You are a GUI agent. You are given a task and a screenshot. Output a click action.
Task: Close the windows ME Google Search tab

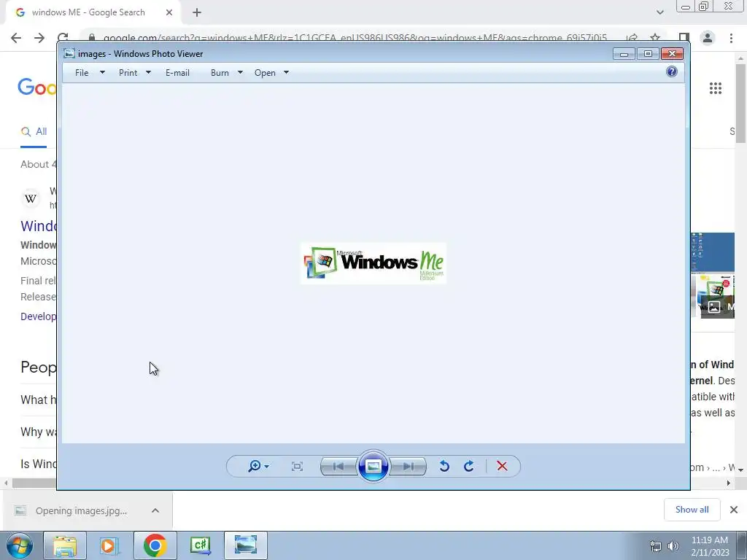pos(169,12)
